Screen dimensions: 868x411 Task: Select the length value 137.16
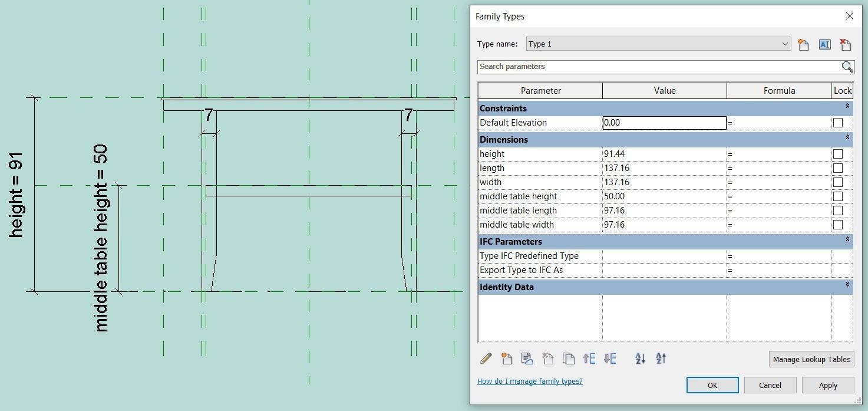coord(665,168)
